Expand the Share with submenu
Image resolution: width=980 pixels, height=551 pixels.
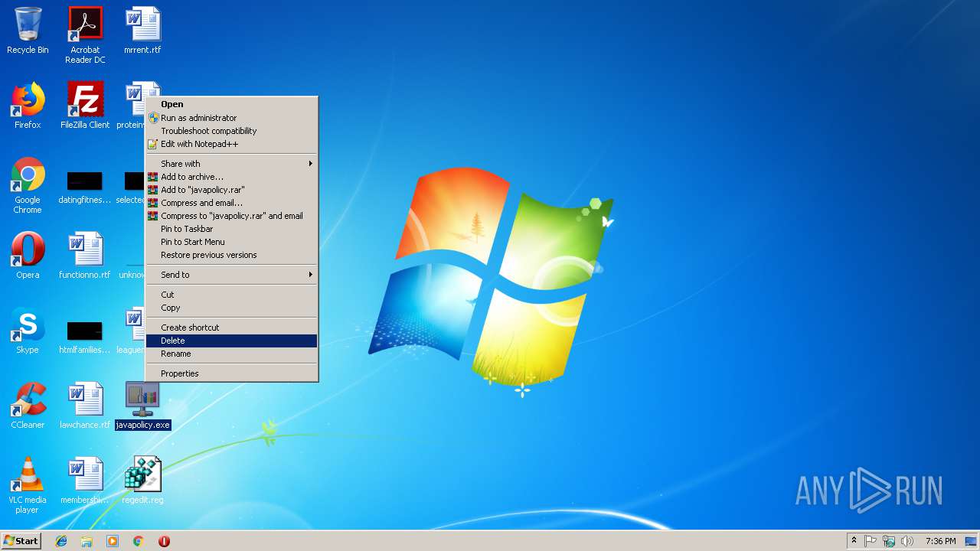(x=231, y=164)
